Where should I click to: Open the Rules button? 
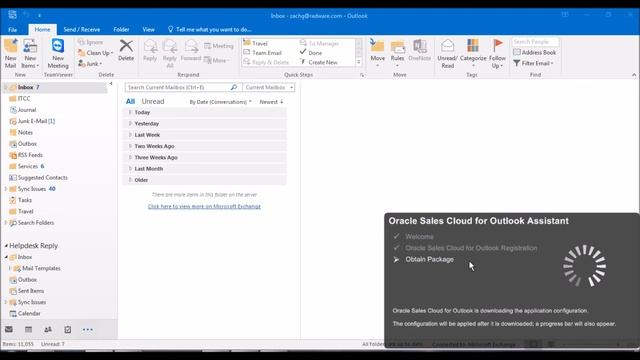[x=397, y=53]
